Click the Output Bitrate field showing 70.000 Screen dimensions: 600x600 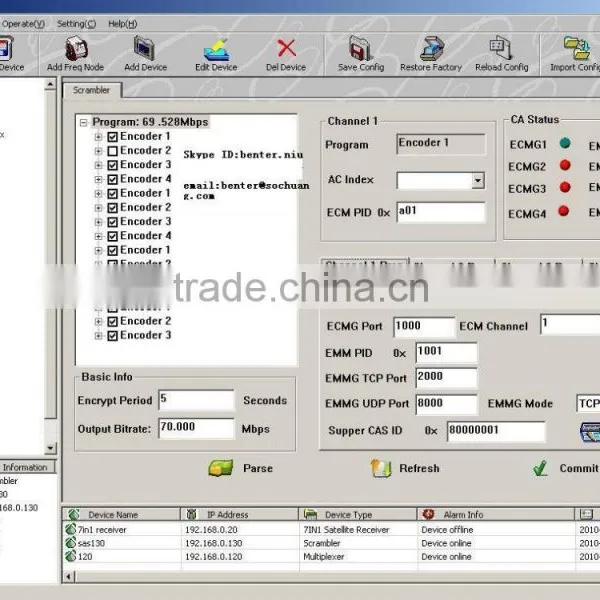tap(196, 428)
